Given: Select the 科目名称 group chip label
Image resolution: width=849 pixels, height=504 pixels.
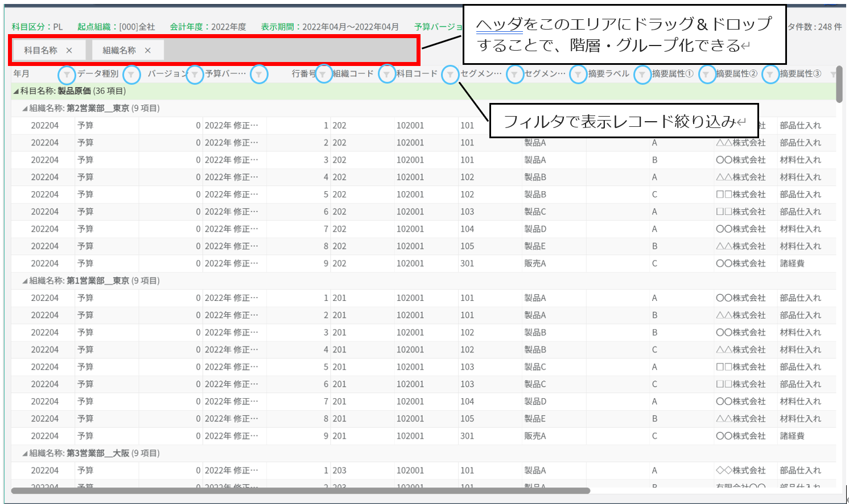Looking at the screenshot, I should (x=40, y=51).
